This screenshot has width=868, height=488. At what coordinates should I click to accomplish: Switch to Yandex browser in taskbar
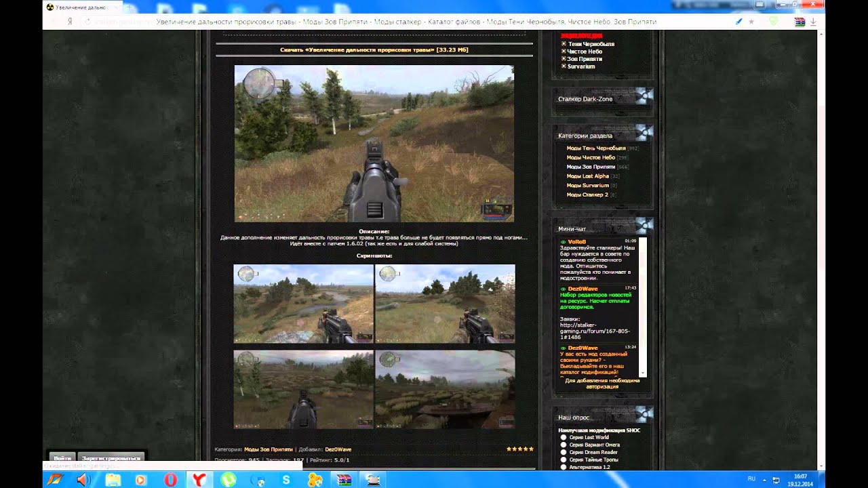[x=200, y=480]
